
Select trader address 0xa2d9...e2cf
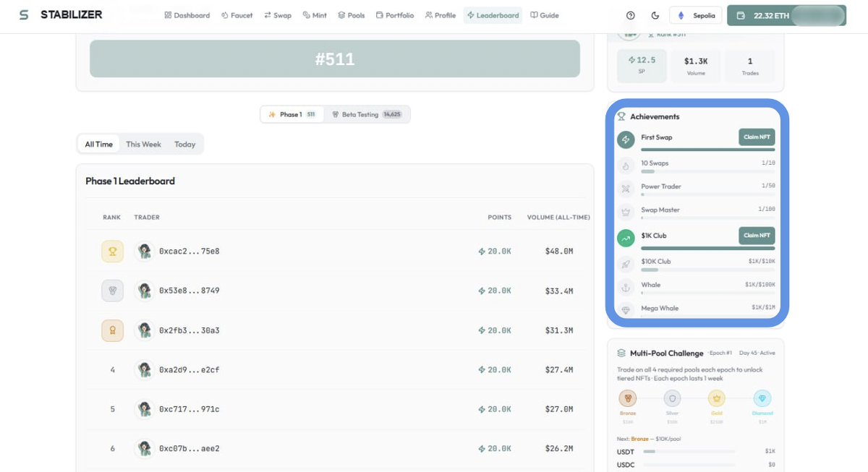(x=189, y=369)
